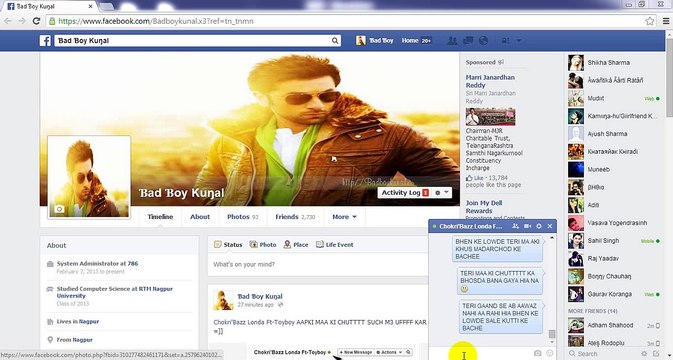Open chat with Muneeb

pos(615,169)
